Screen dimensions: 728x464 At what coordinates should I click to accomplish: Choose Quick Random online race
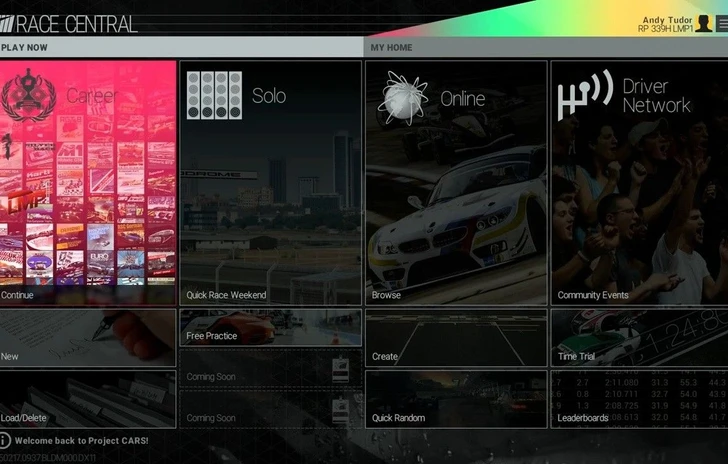click(x=456, y=399)
